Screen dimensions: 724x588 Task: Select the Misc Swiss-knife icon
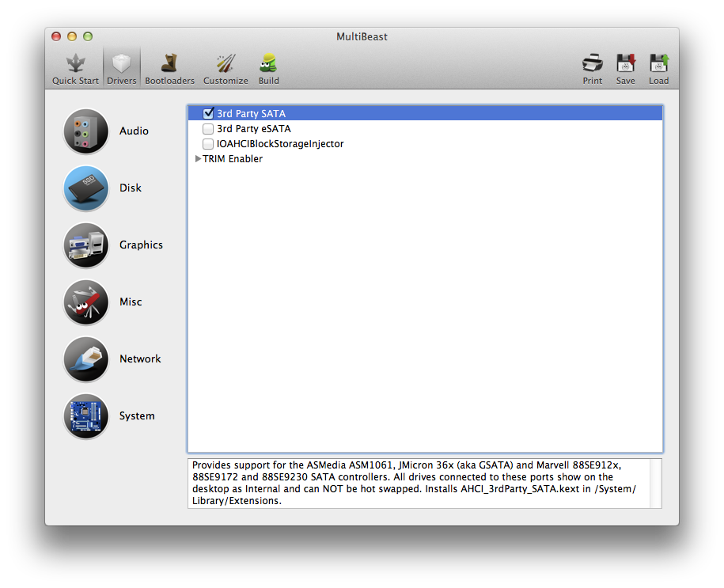(x=86, y=302)
